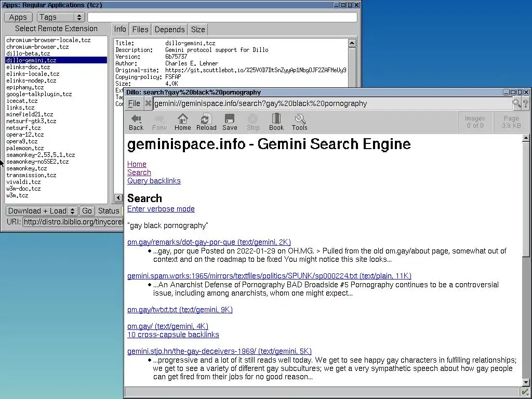Switch to the Files tab
The image size is (532, 399).
point(140,30)
